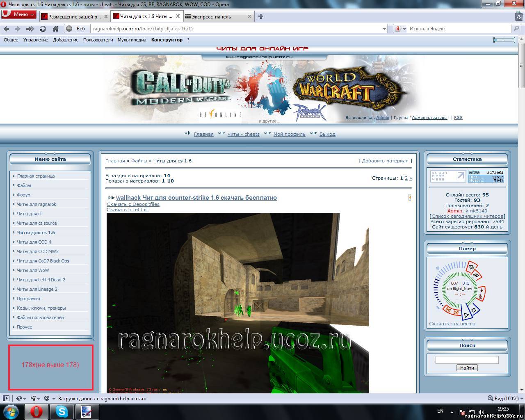Open Skype from the taskbar
This screenshot has height=420, width=525.
[x=62, y=411]
